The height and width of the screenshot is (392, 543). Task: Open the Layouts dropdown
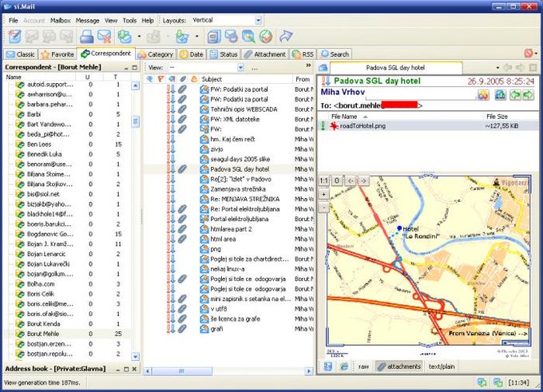(258, 19)
